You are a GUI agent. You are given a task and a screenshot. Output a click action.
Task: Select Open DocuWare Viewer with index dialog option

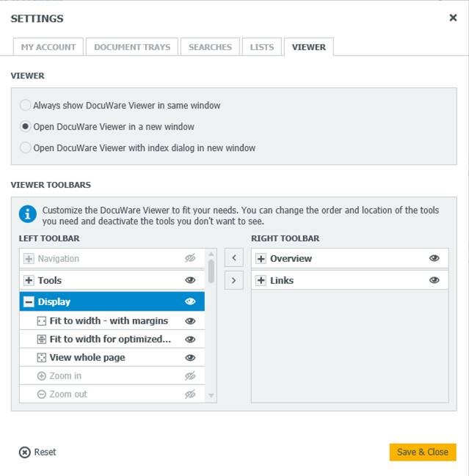point(26,148)
